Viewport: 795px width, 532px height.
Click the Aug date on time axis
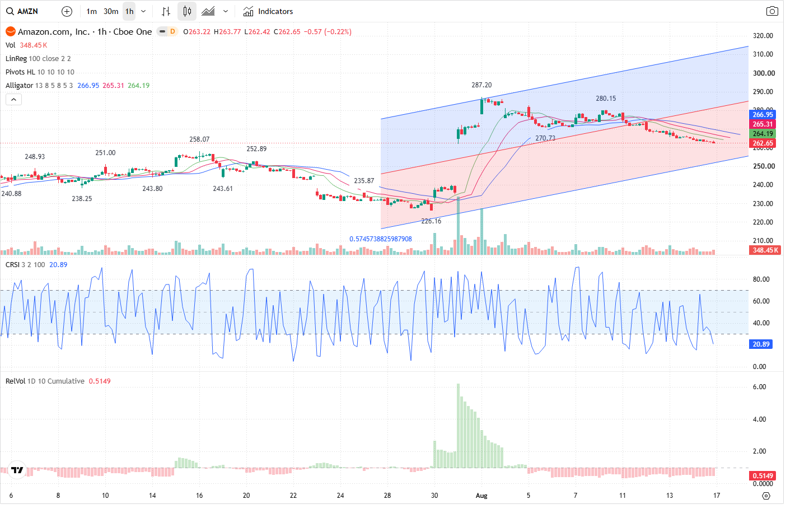pos(481,496)
